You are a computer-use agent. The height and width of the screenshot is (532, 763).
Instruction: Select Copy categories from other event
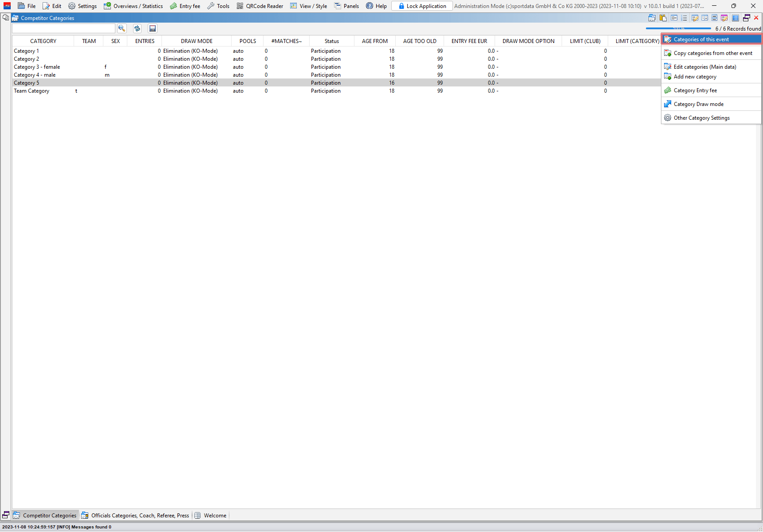pos(712,53)
